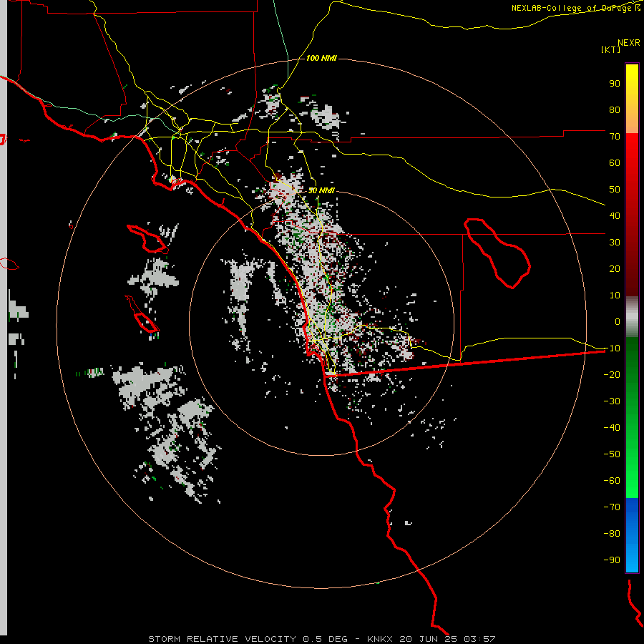Click the 20 value on the velocity scale
The height and width of the screenshot is (644, 644).
click(x=615, y=269)
